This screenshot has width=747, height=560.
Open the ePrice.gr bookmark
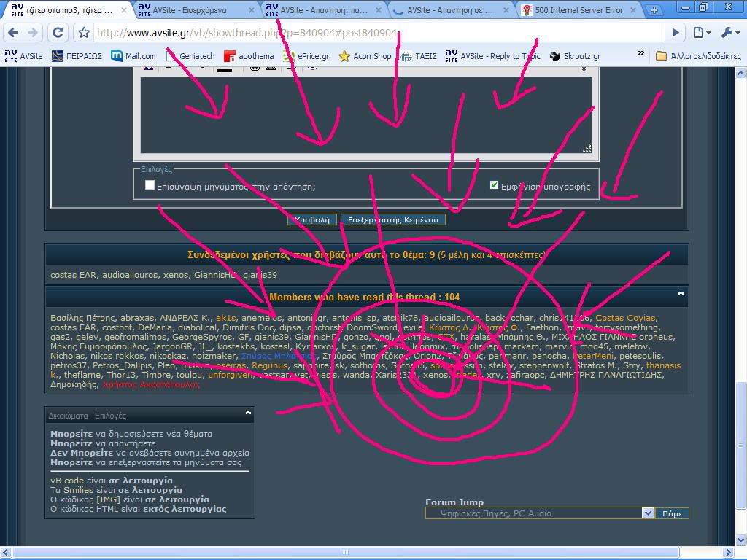click(306, 56)
